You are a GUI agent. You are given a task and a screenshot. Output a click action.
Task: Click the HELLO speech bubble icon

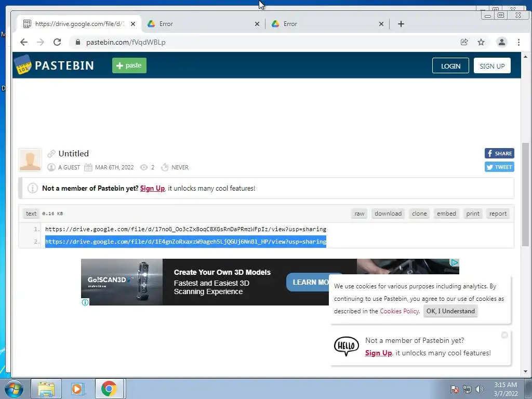[x=347, y=346]
